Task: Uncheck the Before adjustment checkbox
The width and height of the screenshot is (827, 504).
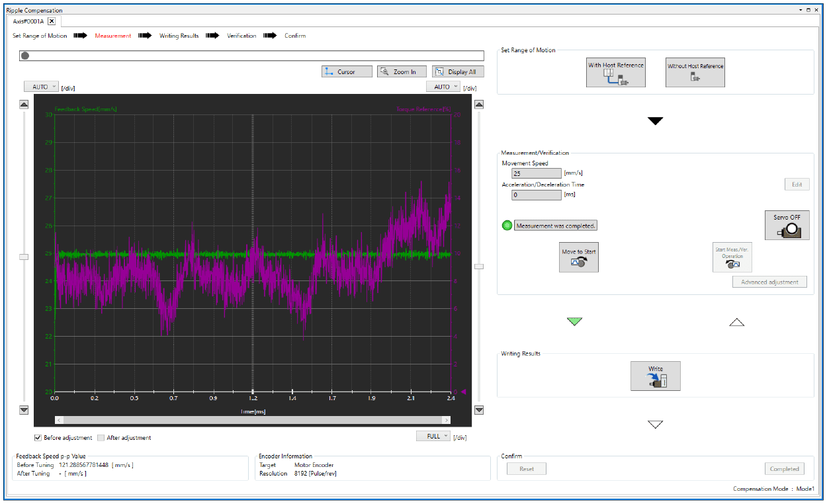Action: click(38, 438)
